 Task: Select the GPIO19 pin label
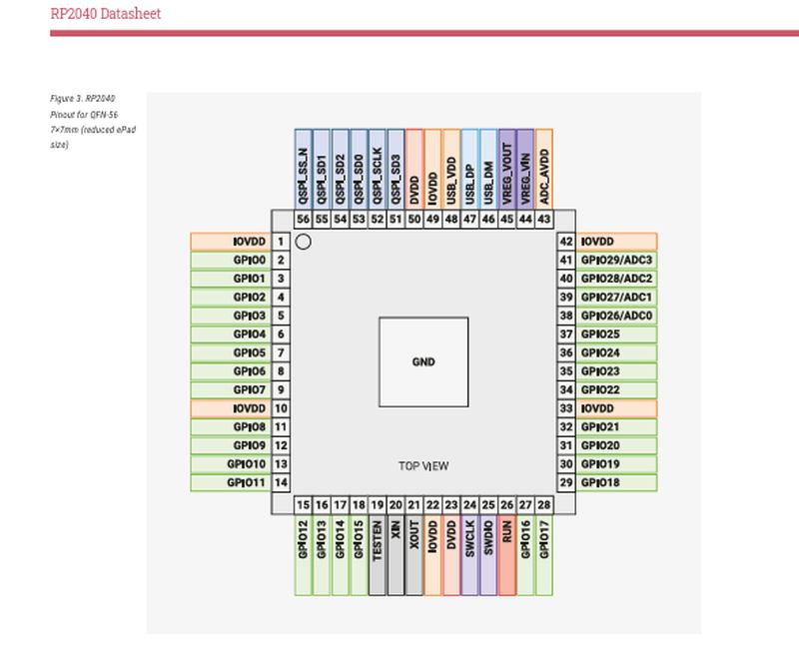(x=616, y=464)
